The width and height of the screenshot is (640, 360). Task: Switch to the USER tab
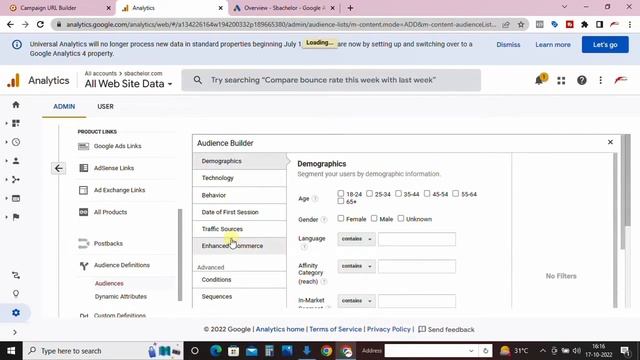[x=105, y=107]
